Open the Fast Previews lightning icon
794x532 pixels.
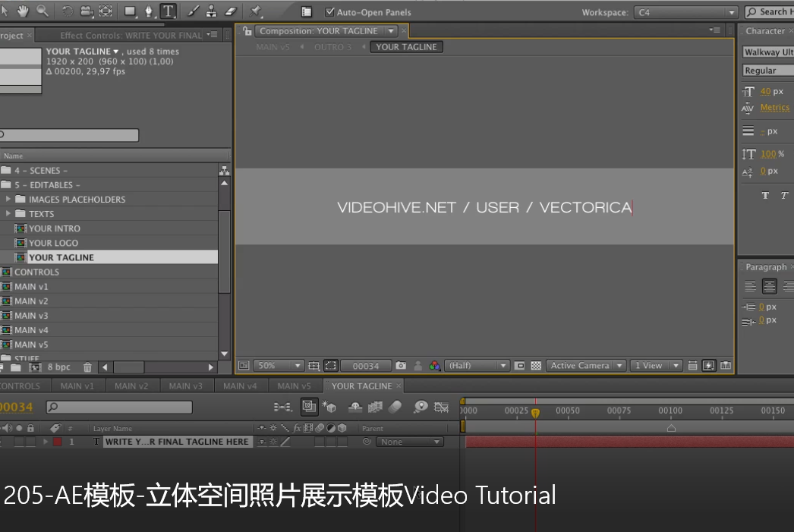click(x=709, y=366)
